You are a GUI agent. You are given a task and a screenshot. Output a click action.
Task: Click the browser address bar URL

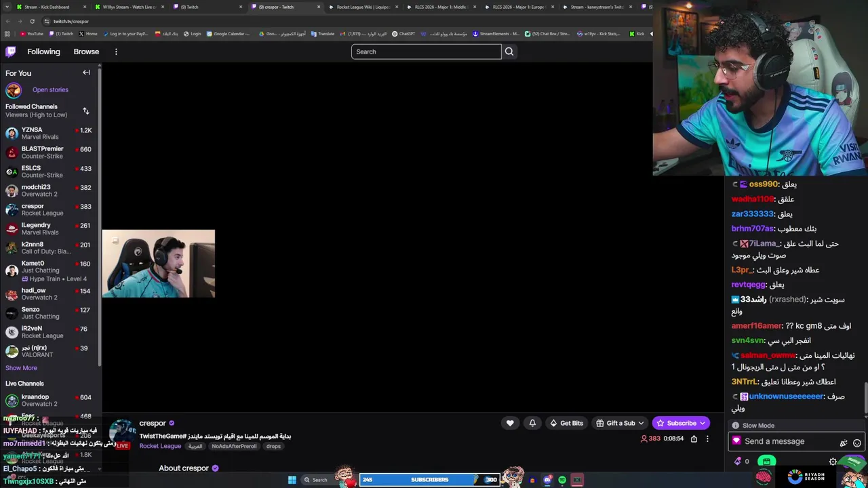pos(71,21)
